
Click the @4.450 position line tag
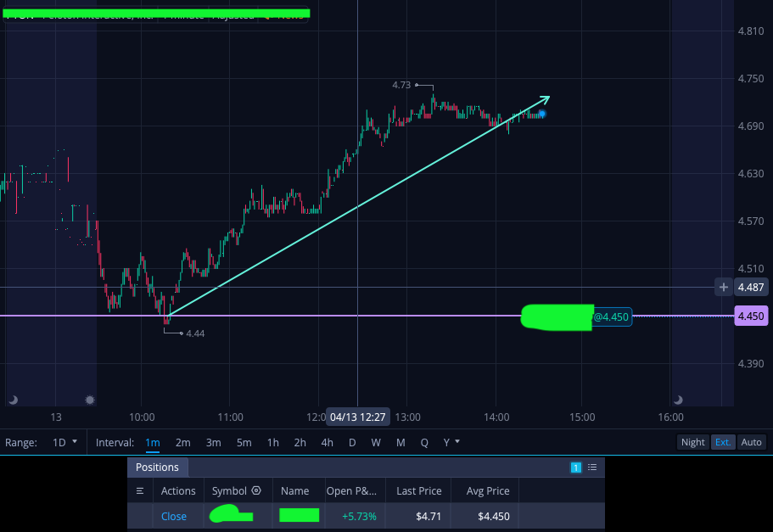pos(611,317)
